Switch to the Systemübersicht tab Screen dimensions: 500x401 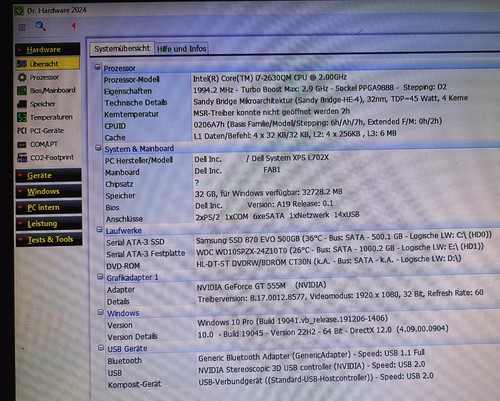(x=122, y=48)
